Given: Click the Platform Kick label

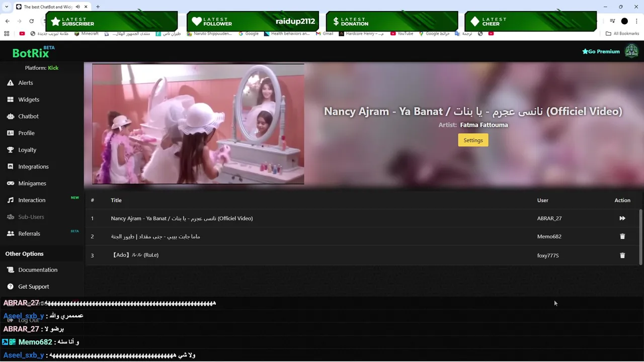Looking at the screenshot, I should coord(42,68).
